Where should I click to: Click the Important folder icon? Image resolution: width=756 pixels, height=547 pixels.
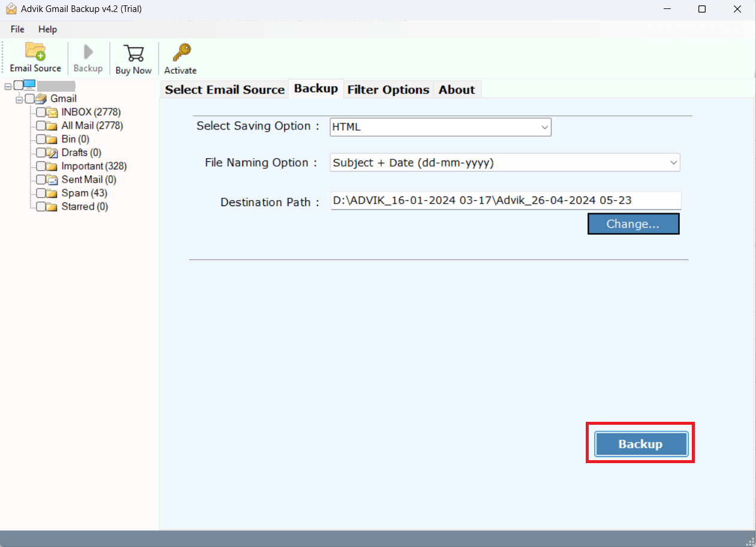[x=52, y=166]
